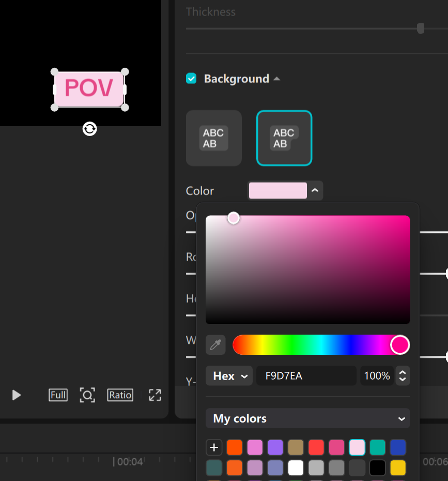448x481 pixels.
Task: Collapse the Color picker chevron
Action: click(315, 190)
